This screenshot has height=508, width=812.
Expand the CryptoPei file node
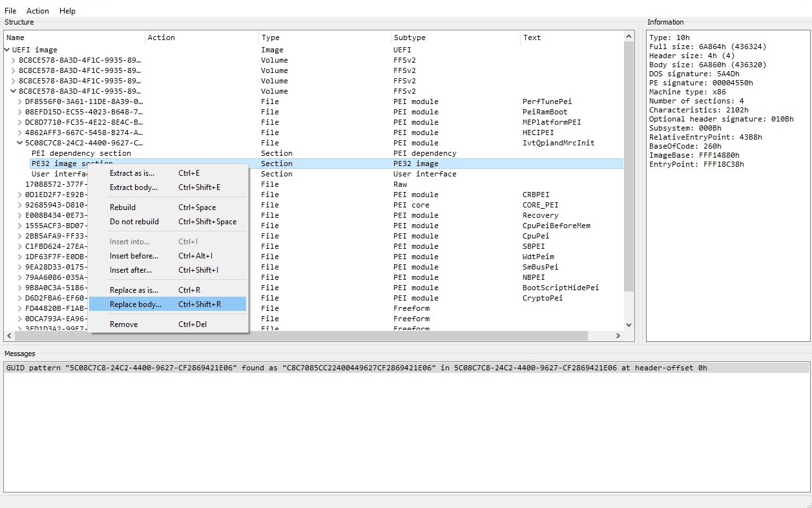pyautogui.click(x=20, y=298)
